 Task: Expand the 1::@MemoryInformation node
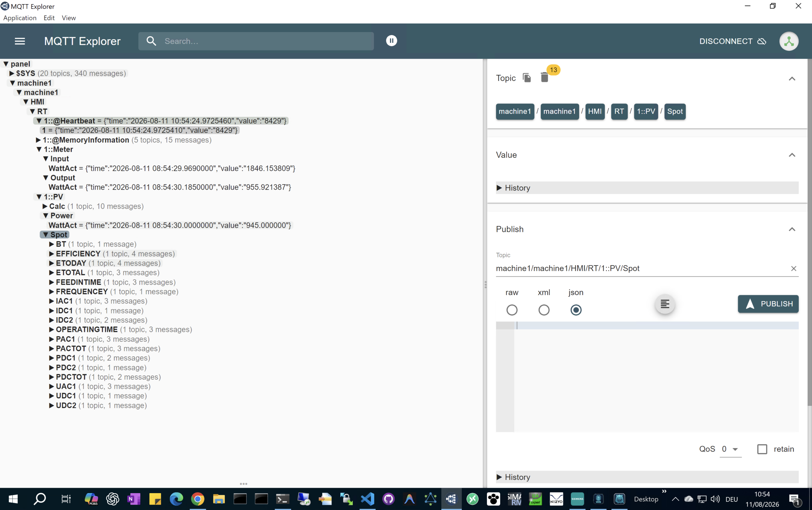tap(38, 140)
